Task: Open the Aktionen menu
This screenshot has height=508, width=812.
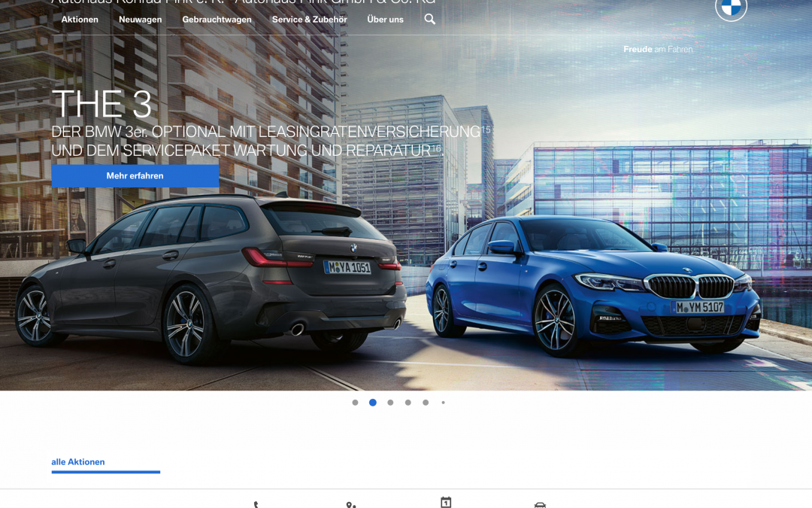Action: (80, 20)
